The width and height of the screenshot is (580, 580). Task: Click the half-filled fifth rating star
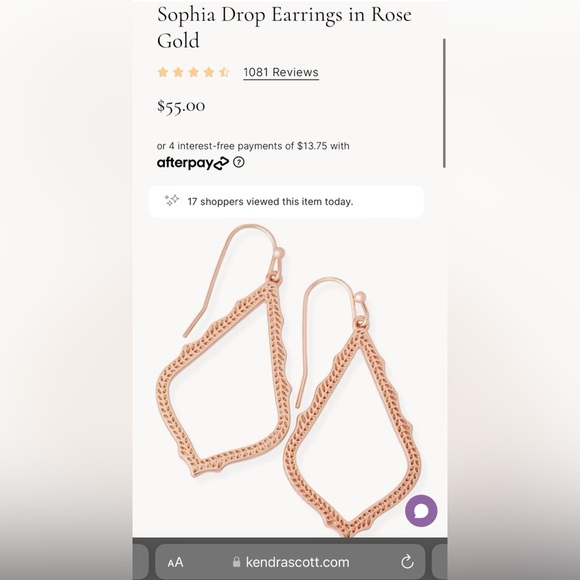(224, 72)
